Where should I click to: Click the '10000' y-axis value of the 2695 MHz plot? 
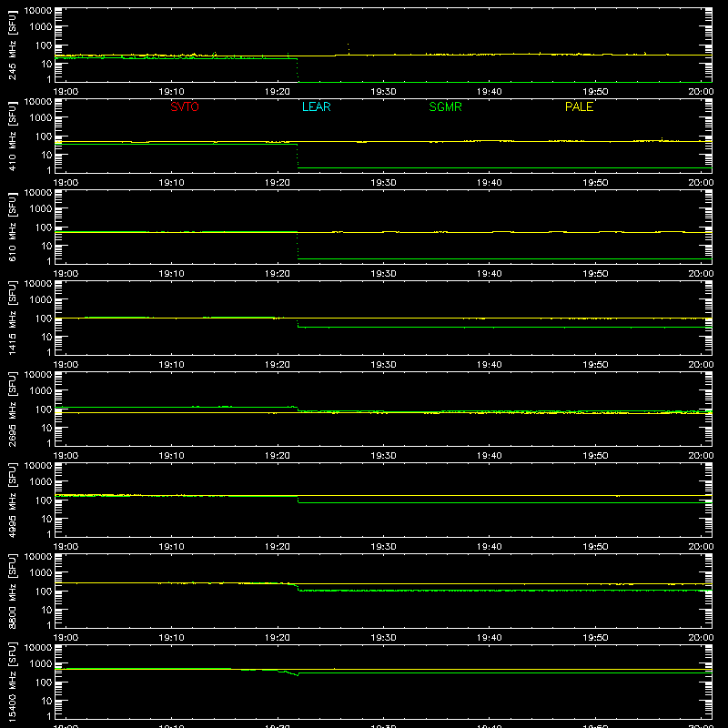click(38, 375)
